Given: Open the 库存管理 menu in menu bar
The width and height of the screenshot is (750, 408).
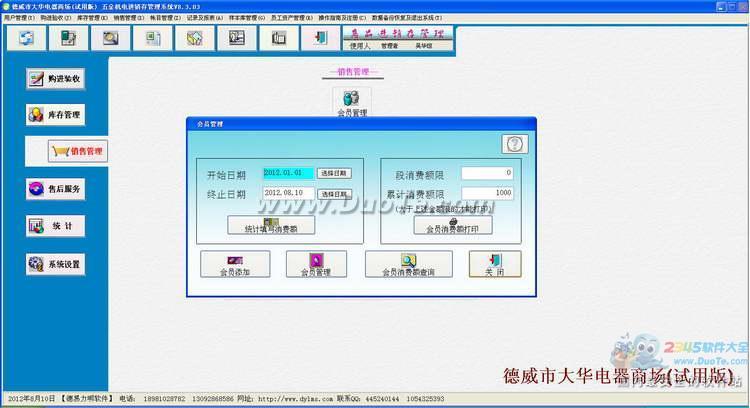Looking at the screenshot, I should click(x=92, y=18).
